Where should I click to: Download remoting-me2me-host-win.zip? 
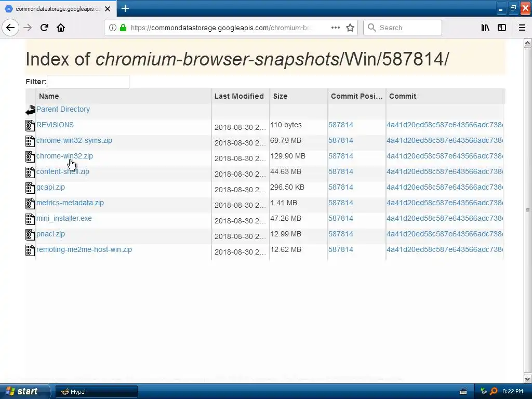click(84, 250)
